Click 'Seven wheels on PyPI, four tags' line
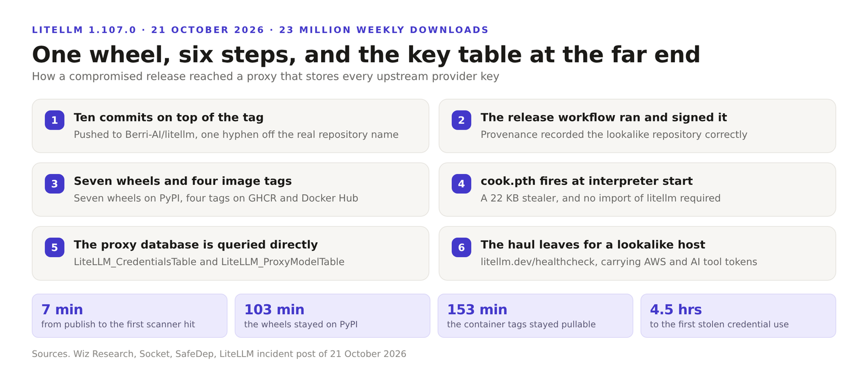Image resolution: width=868 pixels, height=365 pixels. (x=216, y=198)
